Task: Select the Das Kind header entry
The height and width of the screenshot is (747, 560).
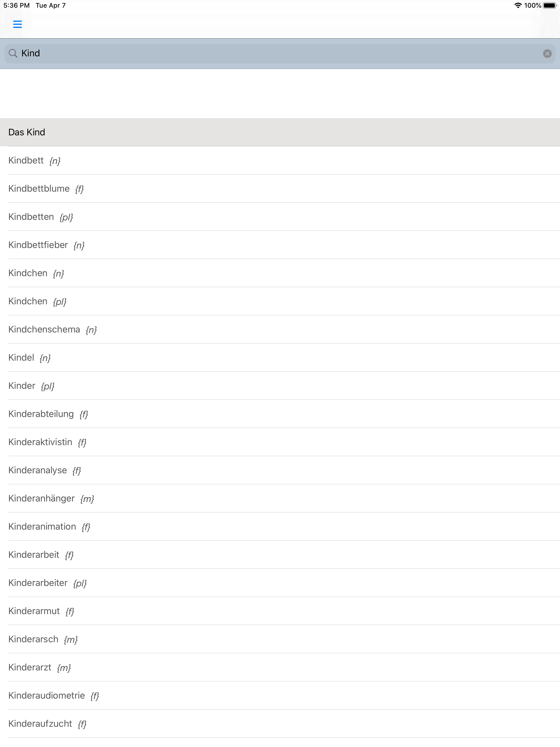Action: pyautogui.click(x=27, y=132)
